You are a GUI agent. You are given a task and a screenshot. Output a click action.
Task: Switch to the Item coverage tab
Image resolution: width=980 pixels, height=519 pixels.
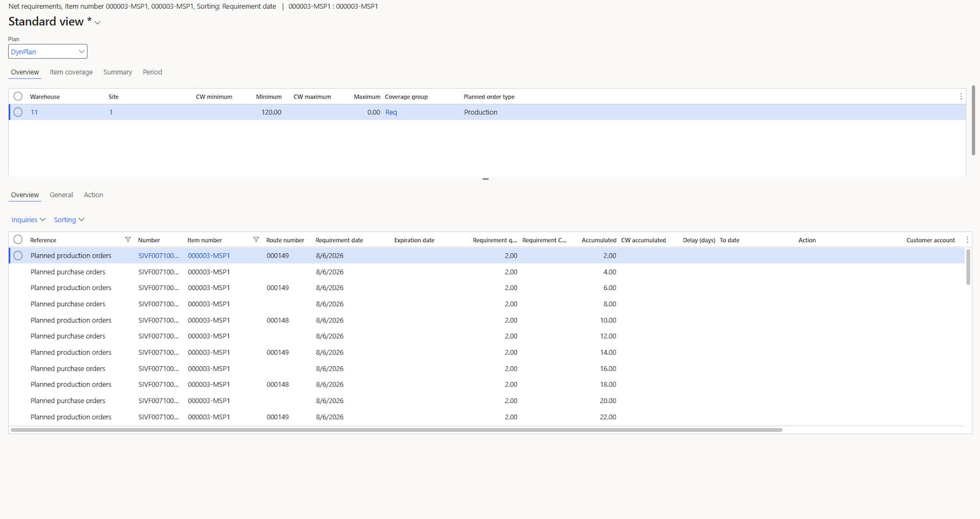click(71, 72)
